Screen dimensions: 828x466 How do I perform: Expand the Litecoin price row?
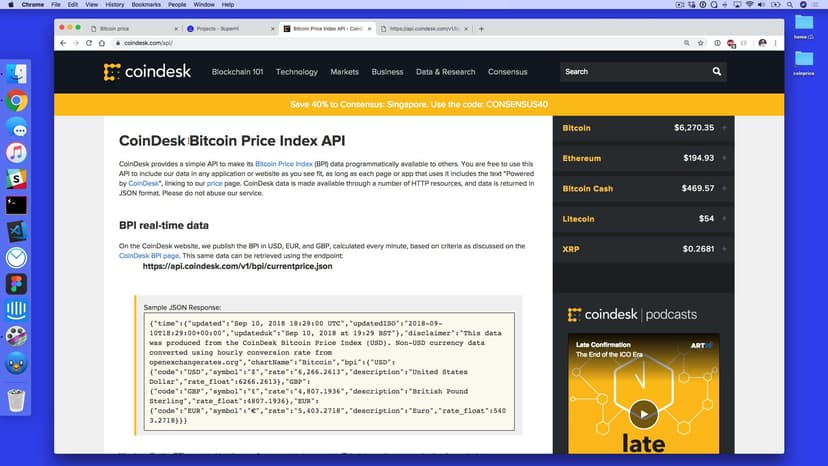724,218
